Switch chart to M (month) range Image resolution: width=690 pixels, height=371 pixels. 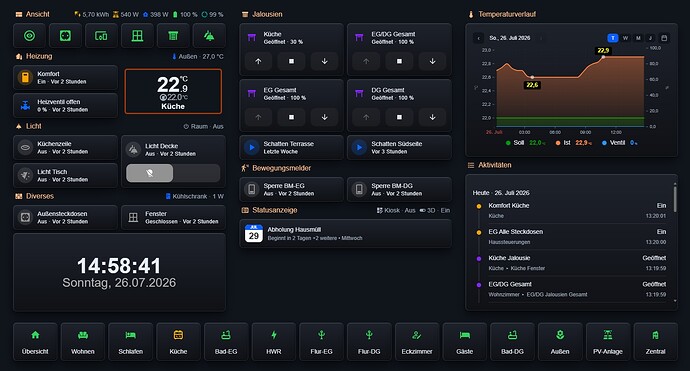(638, 38)
